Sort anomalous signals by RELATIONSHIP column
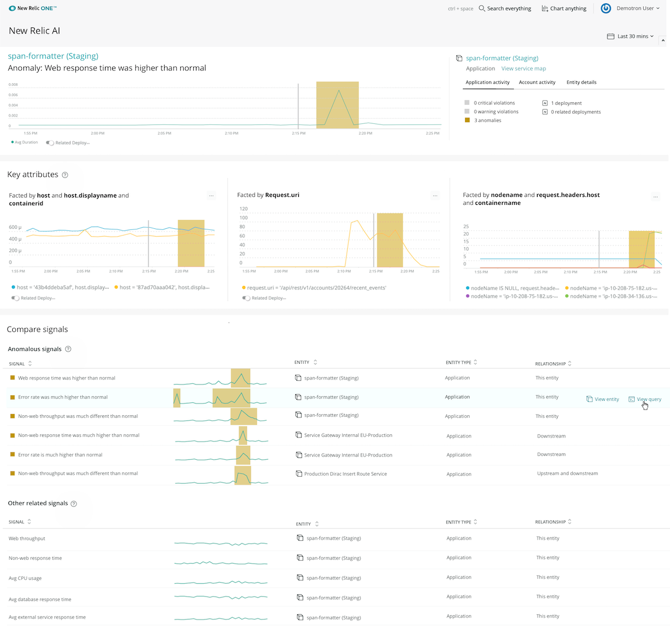670x644 pixels. point(554,364)
